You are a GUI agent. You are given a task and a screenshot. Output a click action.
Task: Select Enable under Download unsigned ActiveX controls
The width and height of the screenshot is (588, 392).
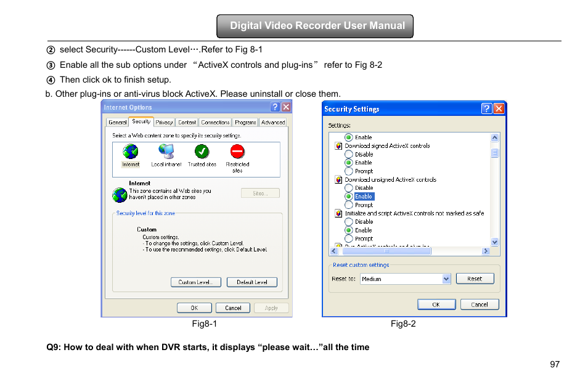(349, 196)
